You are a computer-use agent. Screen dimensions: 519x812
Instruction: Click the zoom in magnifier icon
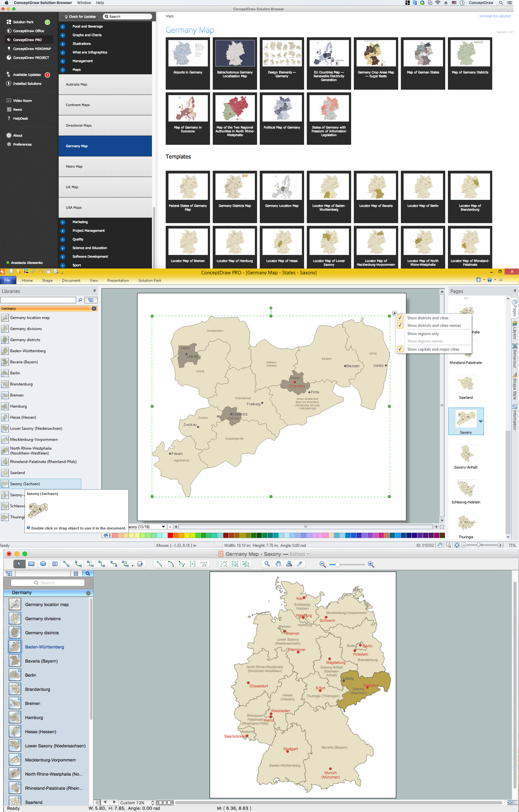(371, 564)
